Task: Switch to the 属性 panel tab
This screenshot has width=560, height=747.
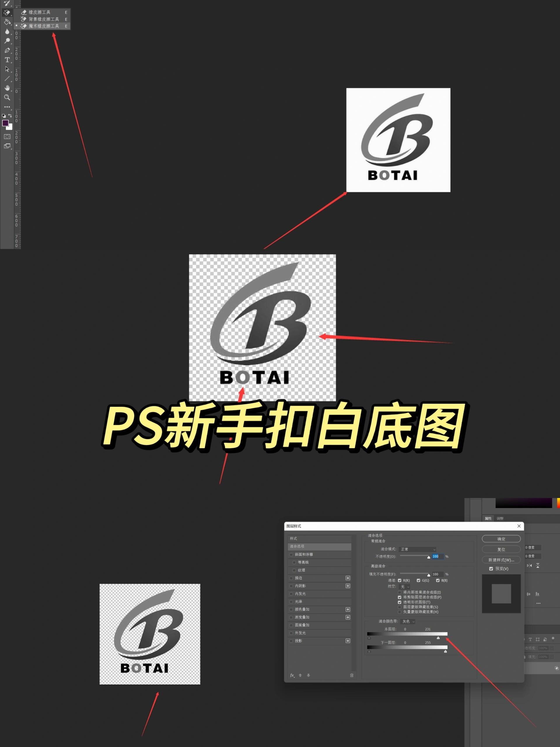Action: tap(488, 518)
